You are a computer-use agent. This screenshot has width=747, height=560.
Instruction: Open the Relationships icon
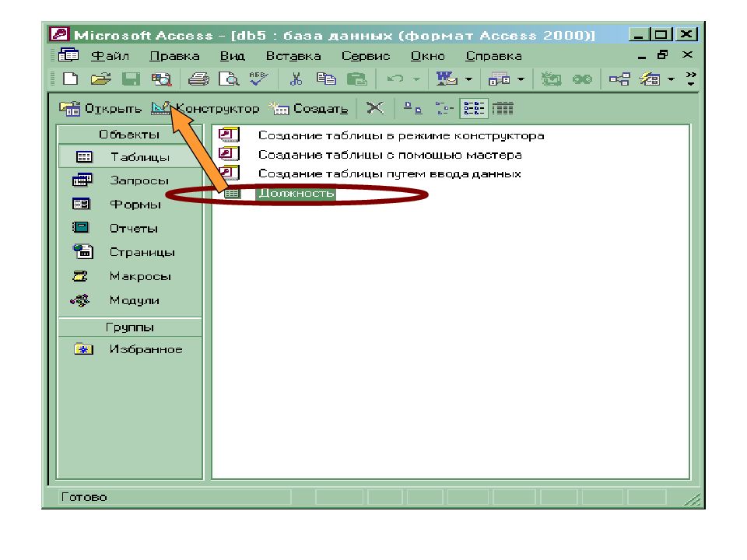pyautogui.click(x=619, y=79)
